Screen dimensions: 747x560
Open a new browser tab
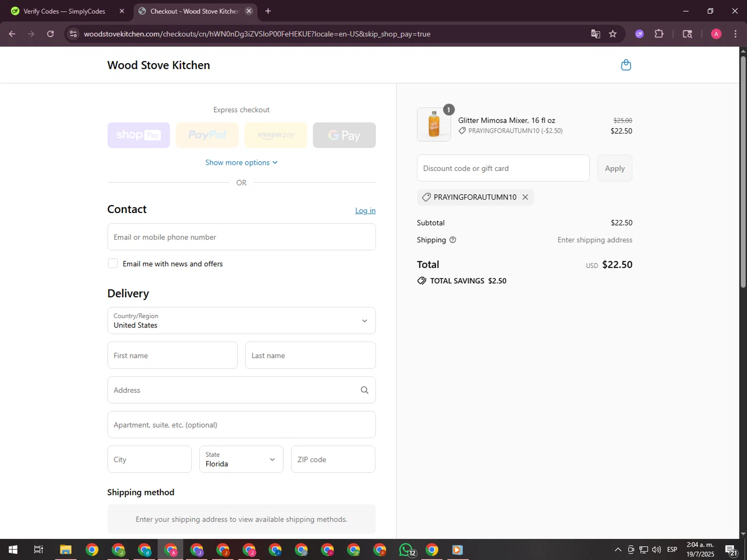tap(268, 11)
